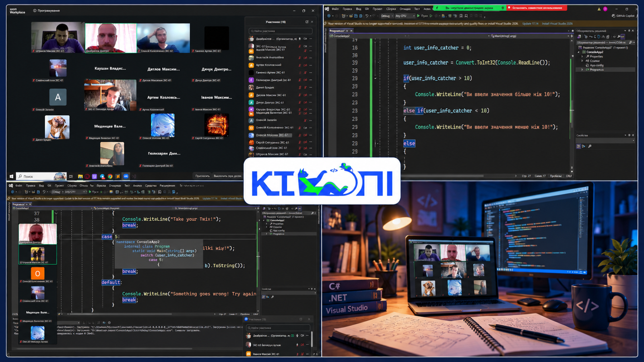
Task: Click the burning piano avatar video tile
Action: (217, 125)
